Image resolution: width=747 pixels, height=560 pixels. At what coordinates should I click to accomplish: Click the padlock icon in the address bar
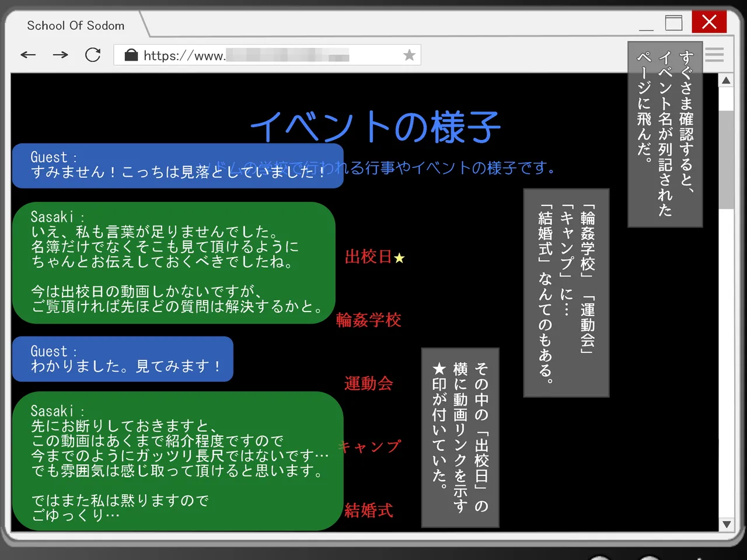131,55
